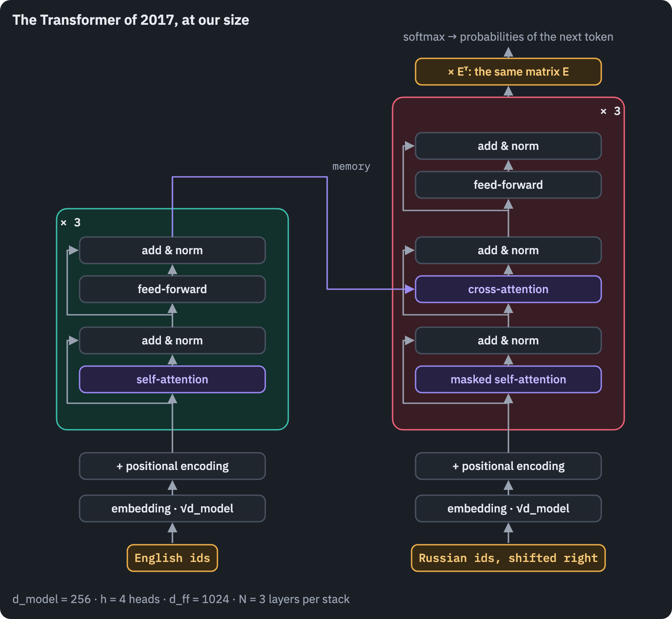Click the 'd_model = 256' text in the footer
This screenshot has width=672, height=619.
pyautogui.click(x=51, y=600)
